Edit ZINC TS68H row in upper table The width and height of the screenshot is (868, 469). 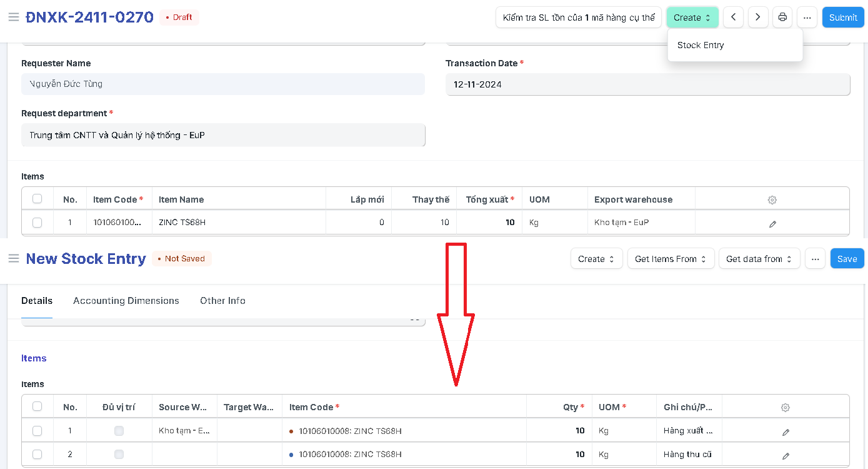pyautogui.click(x=772, y=223)
